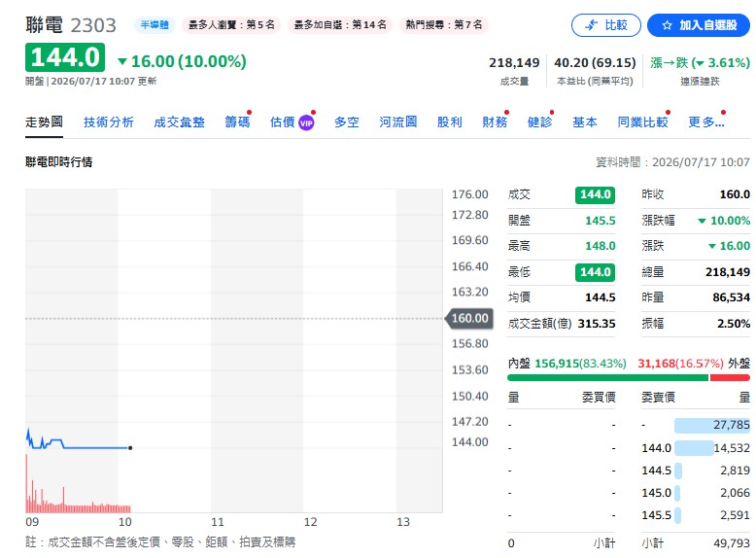The image size is (756, 558).
Task: Click the 14,532 ask volume
Action: click(732, 448)
